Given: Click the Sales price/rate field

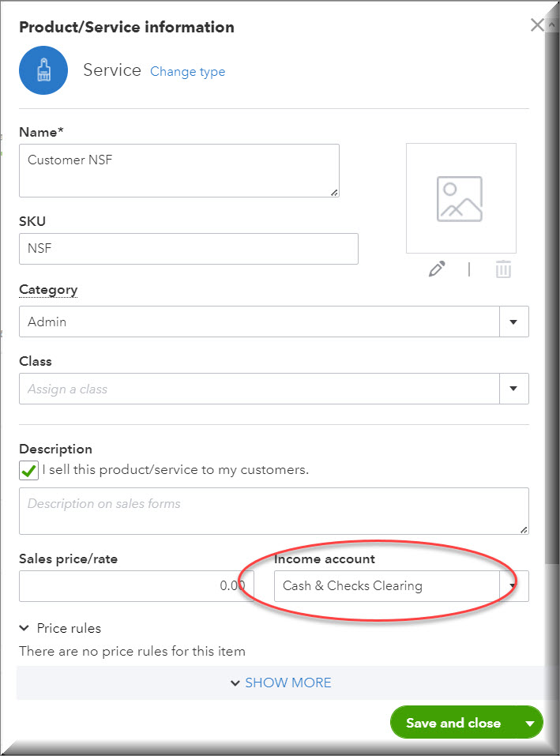Looking at the screenshot, I should [x=136, y=586].
